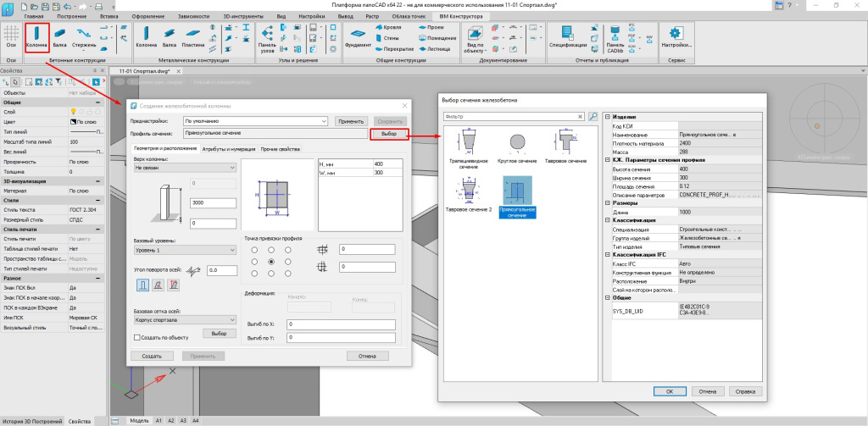The width and height of the screenshot is (868, 426).
Task: Expand the Базовый уровень dropdown
Action: 185,250
